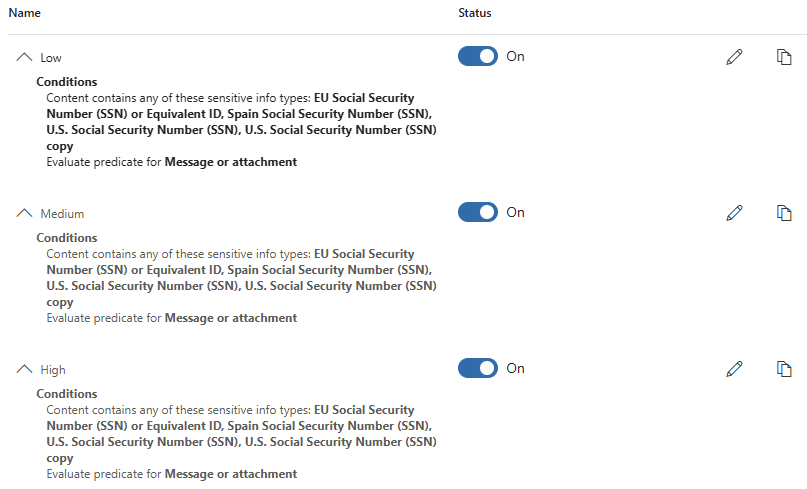Edit the Low rule with pencil icon
The width and height of the screenshot is (807, 489).
(x=734, y=57)
